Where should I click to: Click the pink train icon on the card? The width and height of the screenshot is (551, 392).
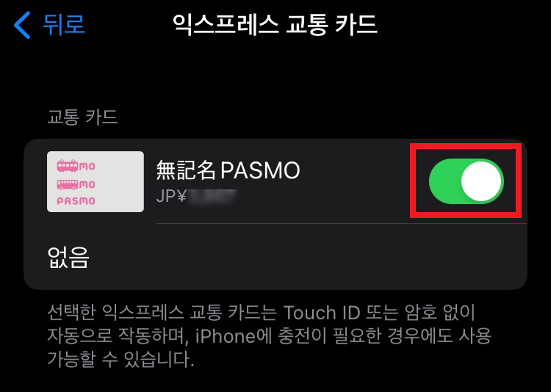(x=68, y=166)
